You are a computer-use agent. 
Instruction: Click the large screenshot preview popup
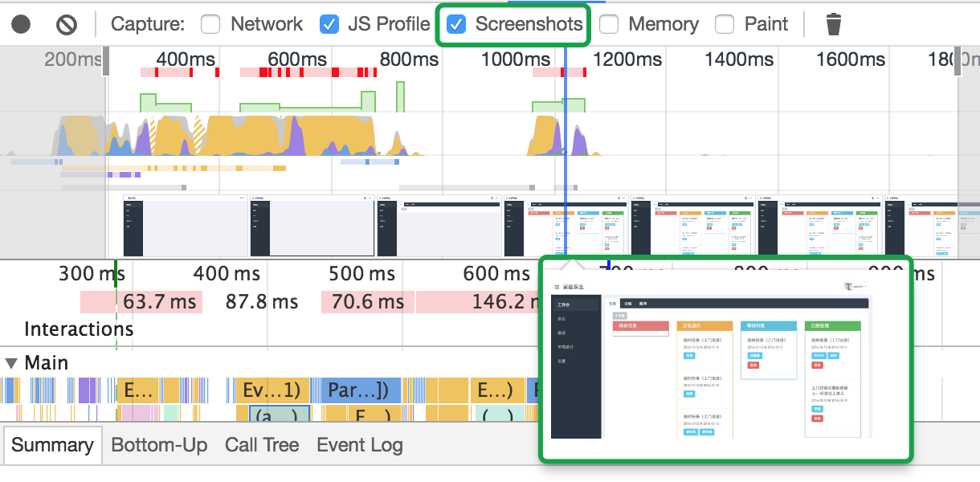click(726, 359)
